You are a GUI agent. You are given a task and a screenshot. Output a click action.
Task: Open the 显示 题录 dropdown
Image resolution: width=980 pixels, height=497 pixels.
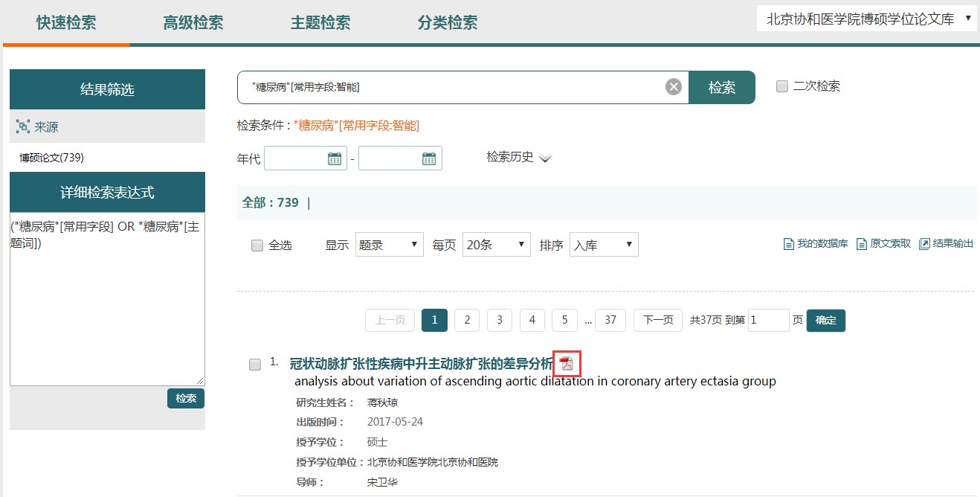(389, 245)
